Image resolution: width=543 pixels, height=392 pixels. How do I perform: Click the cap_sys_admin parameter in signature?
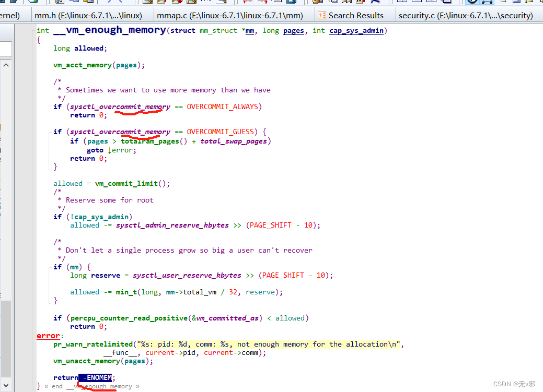[x=356, y=31]
